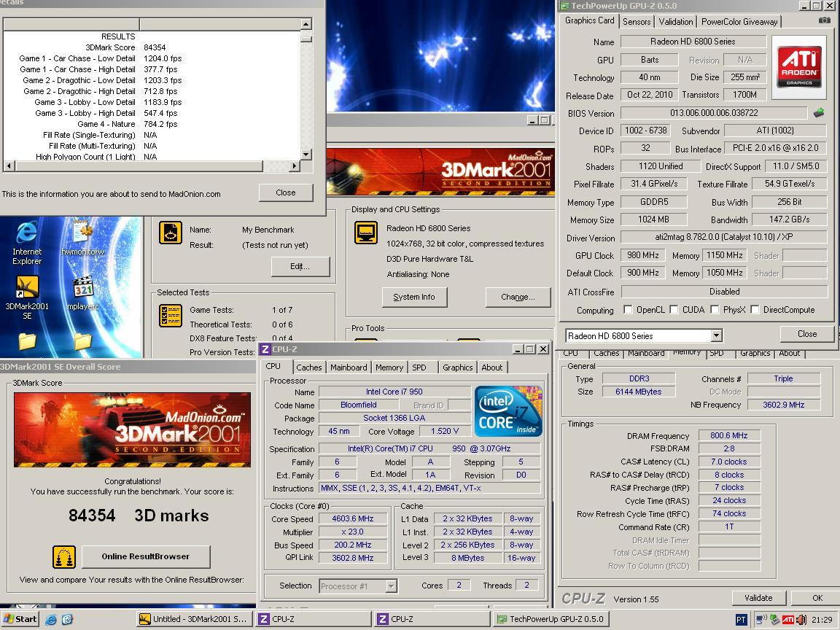Click the Edit... button for benchmark name
The image size is (840, 630).
tap(300, 267)
